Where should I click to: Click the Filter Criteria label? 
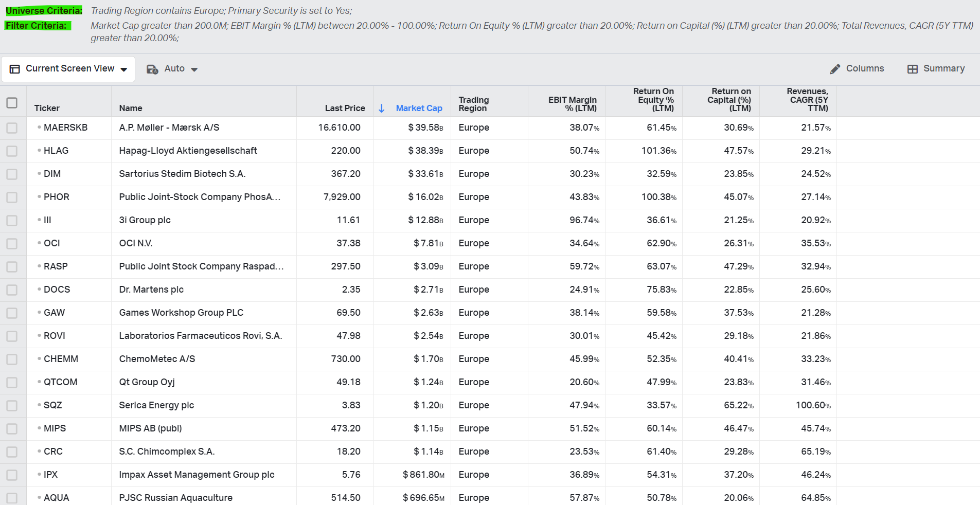point(37,26)
